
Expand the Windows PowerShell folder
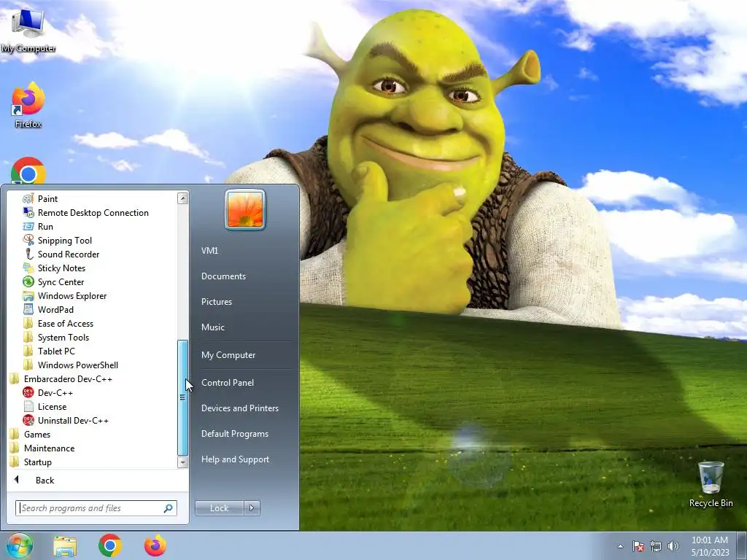click(71, 365)
